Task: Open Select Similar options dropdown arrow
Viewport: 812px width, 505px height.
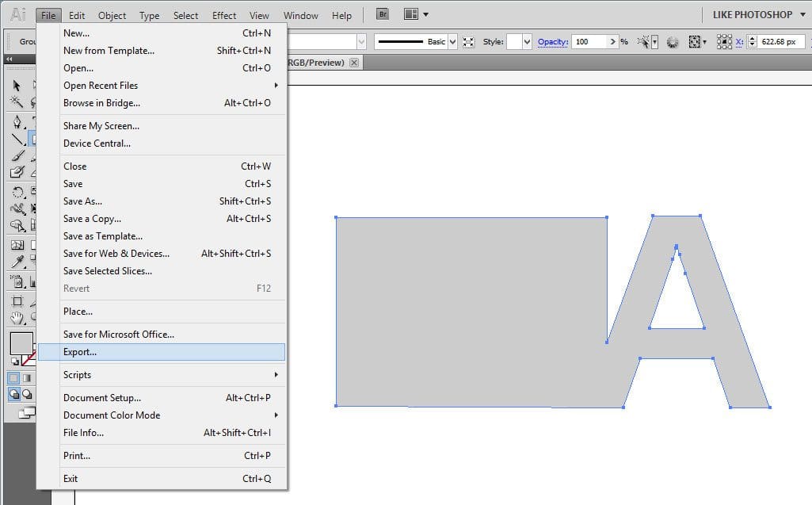Action: point(654,42)
